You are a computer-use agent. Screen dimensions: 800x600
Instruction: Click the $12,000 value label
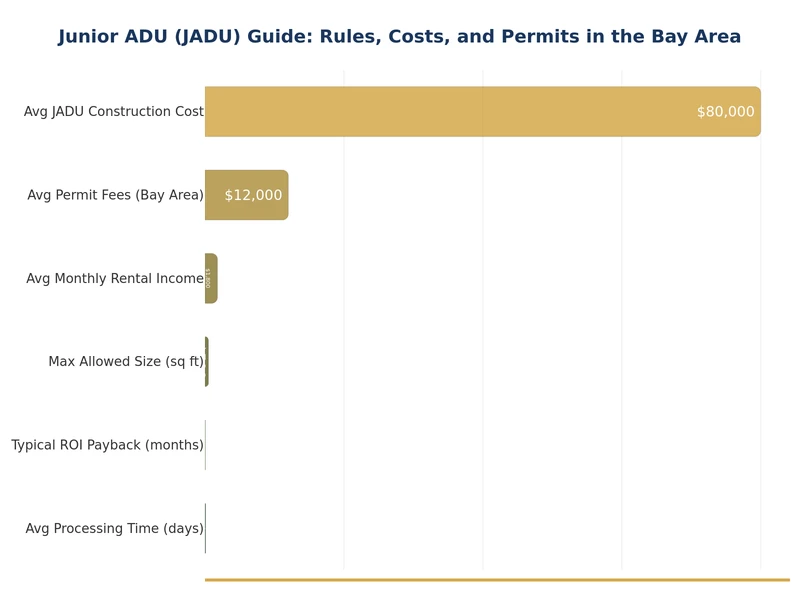[x=253, y=195]
